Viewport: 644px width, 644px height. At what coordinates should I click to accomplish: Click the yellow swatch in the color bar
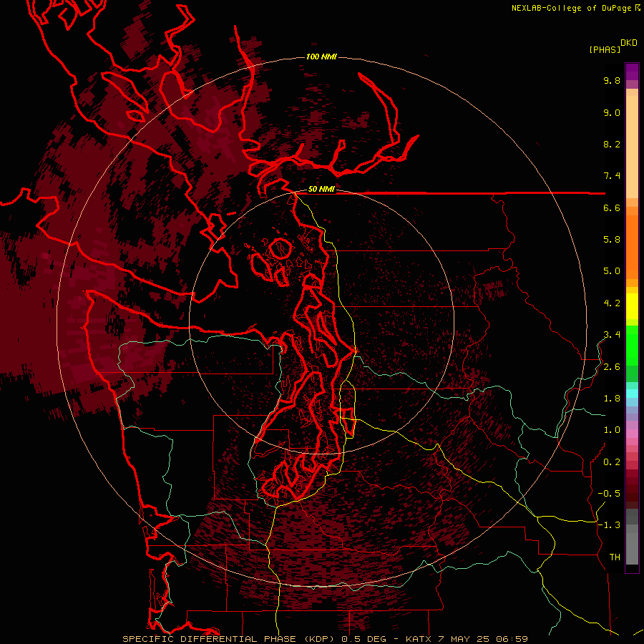click(x=632, y=306)
